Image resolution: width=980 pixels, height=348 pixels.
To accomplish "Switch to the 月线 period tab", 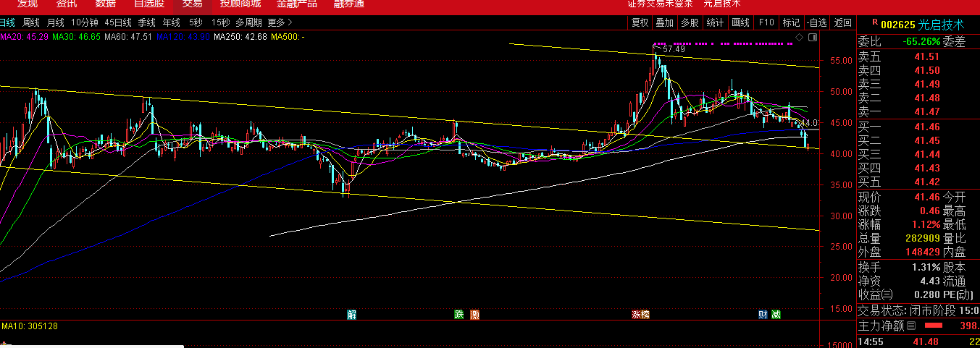I will [55, 23].
